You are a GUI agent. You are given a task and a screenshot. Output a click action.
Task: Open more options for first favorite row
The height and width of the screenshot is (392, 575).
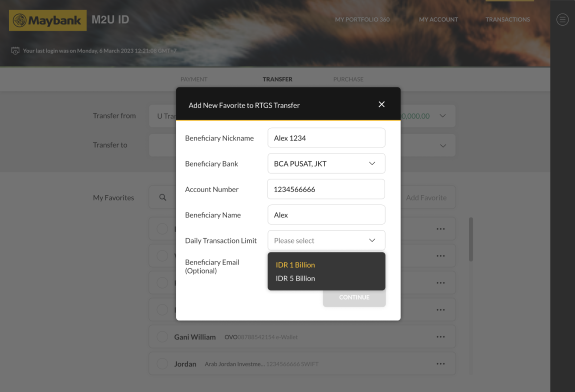point(440,229)
